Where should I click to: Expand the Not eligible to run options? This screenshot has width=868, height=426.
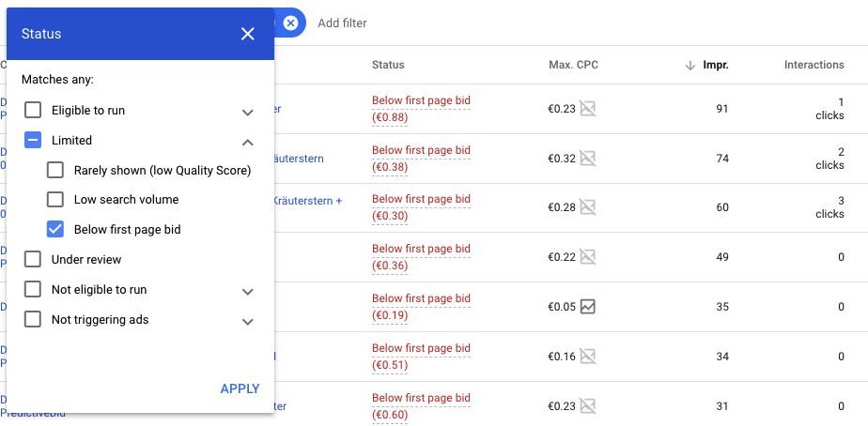[247, 292]
